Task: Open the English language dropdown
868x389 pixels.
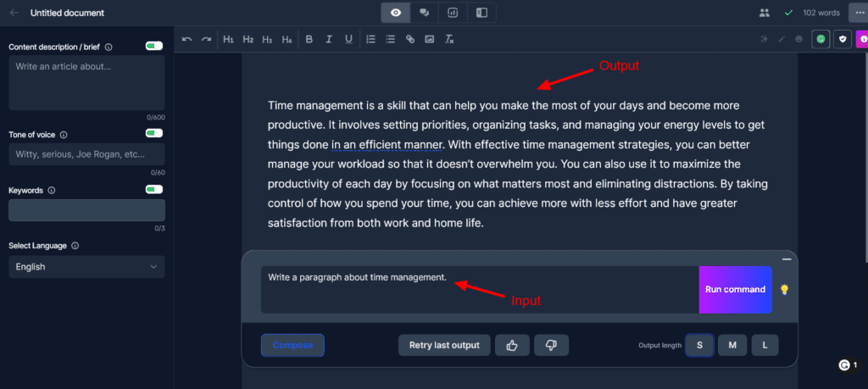Action: click(86, 267)
